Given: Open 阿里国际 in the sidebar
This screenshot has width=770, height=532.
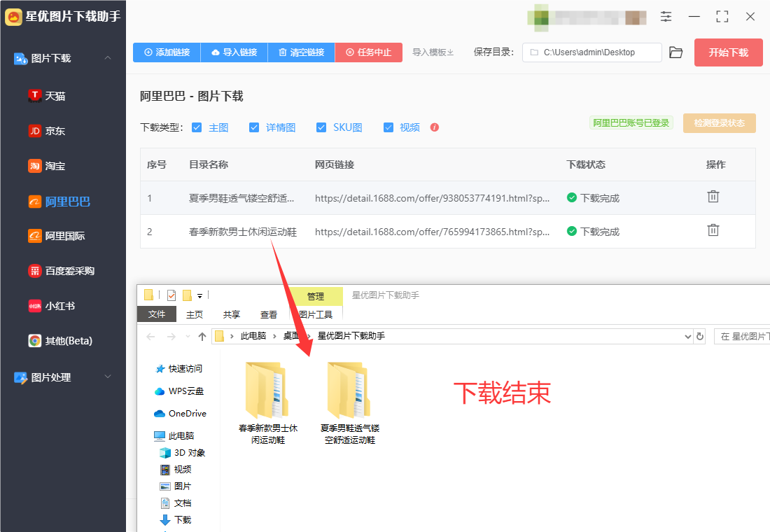Looking at the screenshot, I should point(57,237).
